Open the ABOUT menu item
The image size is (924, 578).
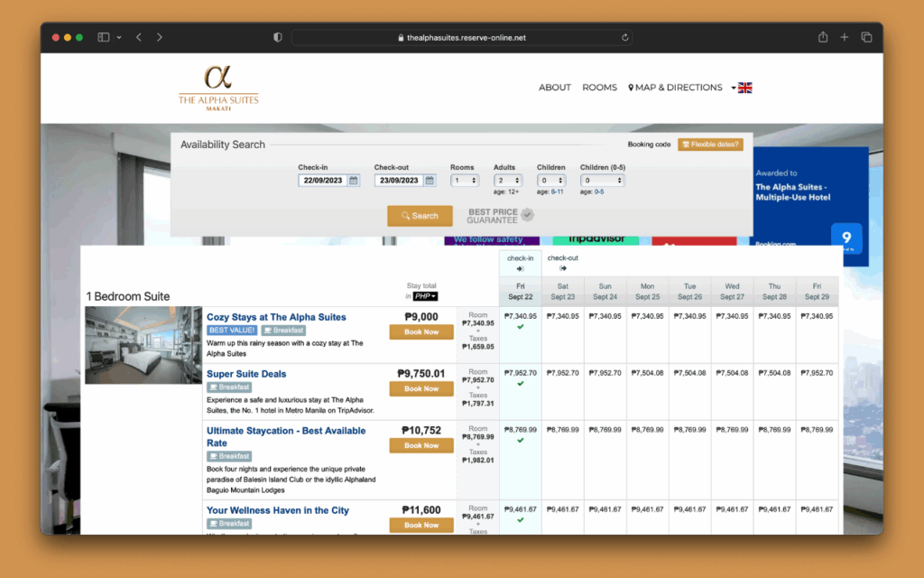[555, 88]
